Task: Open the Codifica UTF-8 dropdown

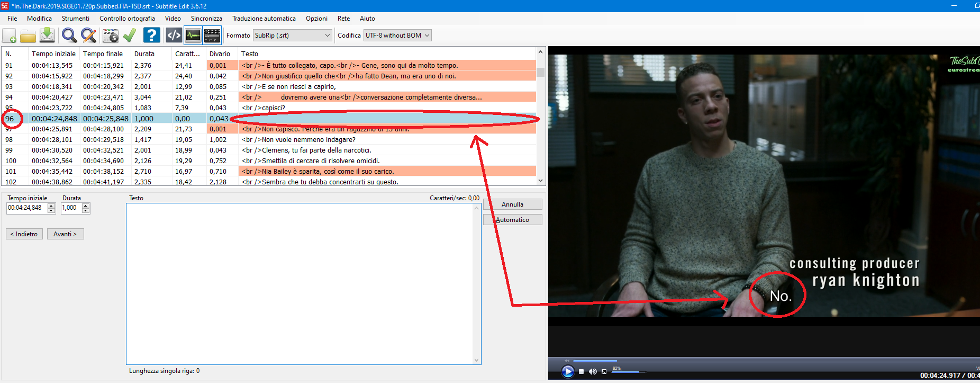Action: 397,35
